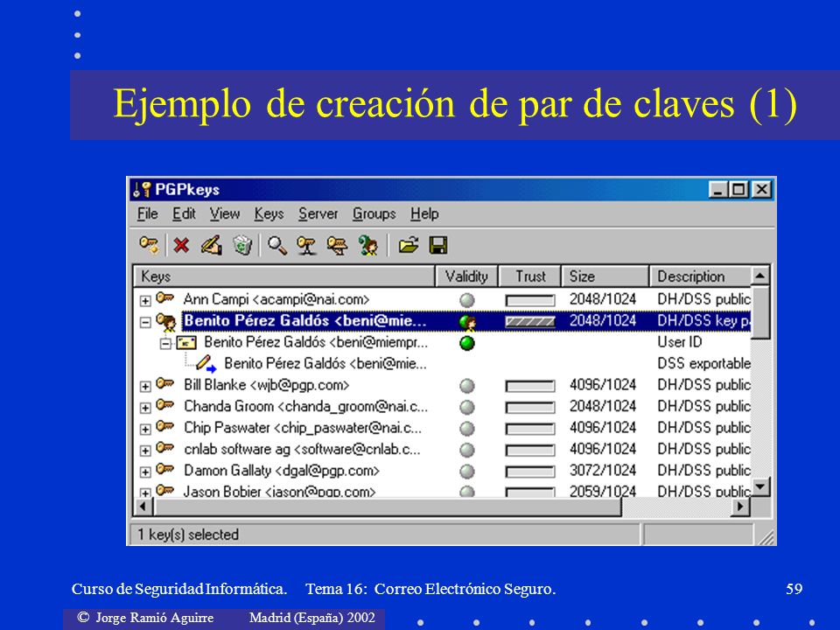
Task: Open the Server menu
Action: click(318, 213)
